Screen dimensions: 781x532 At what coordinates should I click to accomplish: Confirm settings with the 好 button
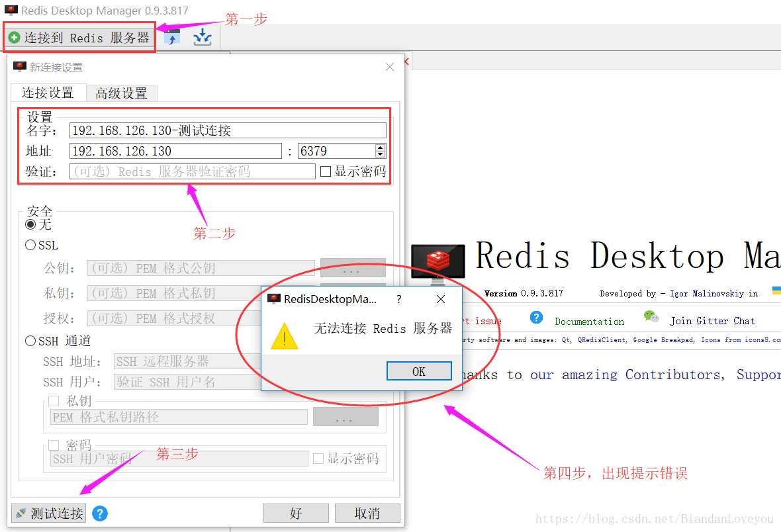pos(296,513)
